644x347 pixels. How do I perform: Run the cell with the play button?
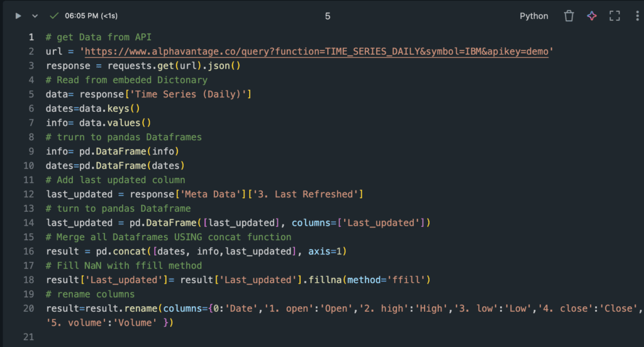click(x=18, y=16)
